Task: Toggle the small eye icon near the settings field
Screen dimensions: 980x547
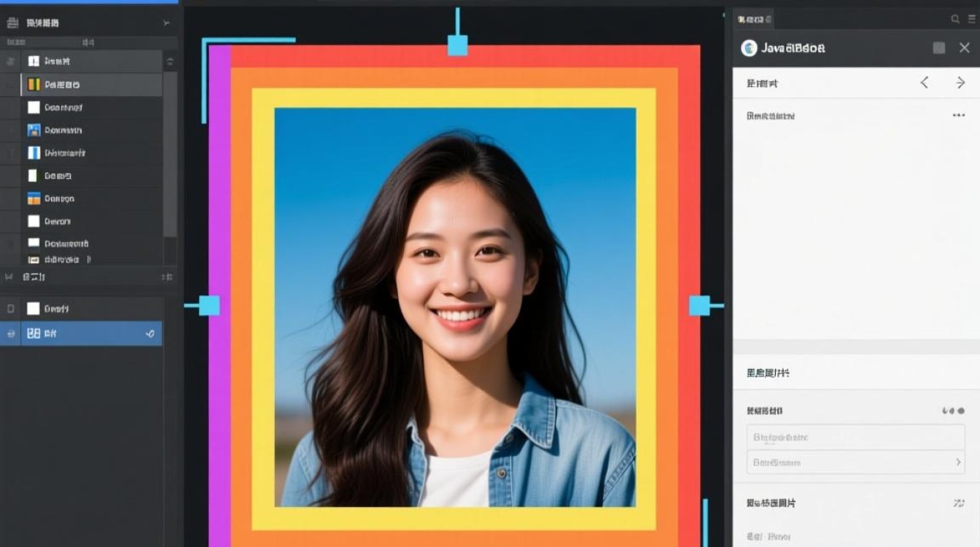Action: (x=952, y=411)
